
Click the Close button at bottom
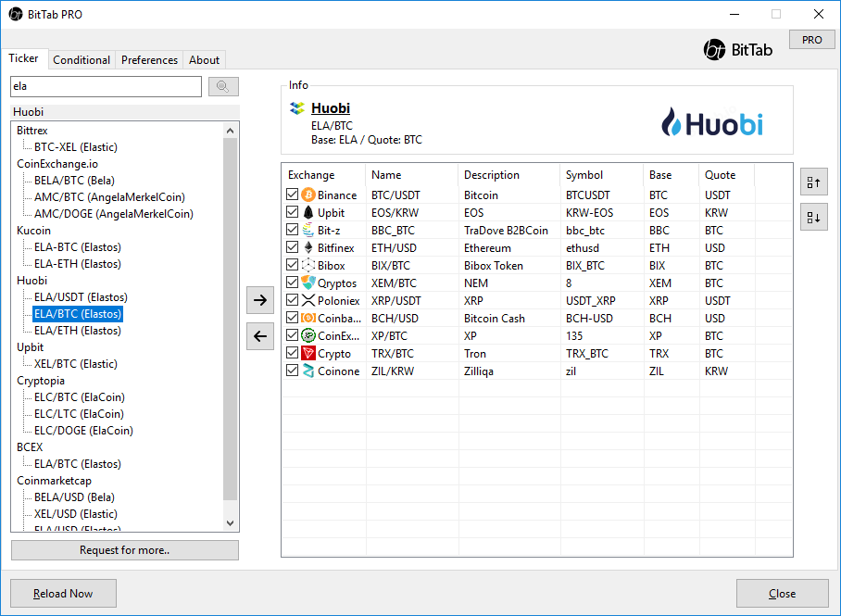782,594
